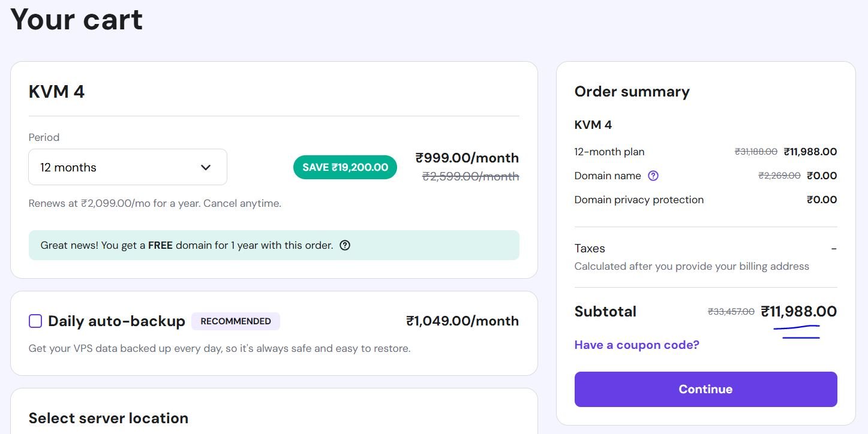
Task: Click the question mark in free domain banner
Action: click(345, 245)
